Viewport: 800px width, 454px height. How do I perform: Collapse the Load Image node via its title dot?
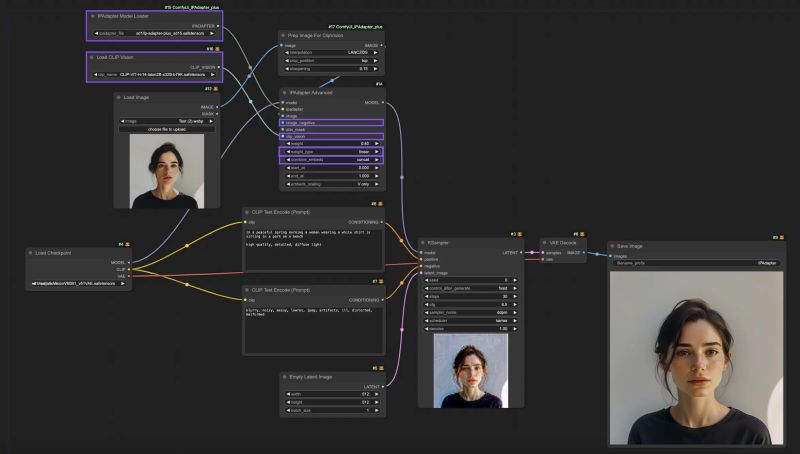(x=119, y=97)
